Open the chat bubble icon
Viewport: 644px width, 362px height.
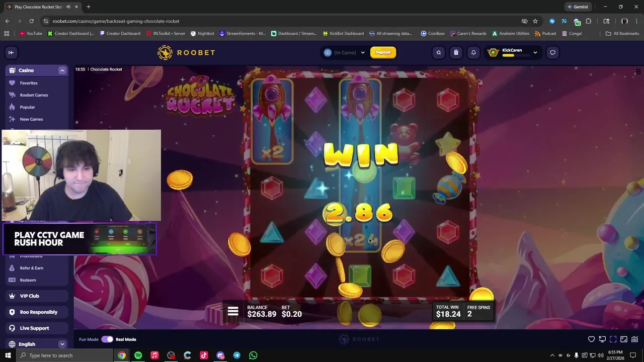point(552,52)
